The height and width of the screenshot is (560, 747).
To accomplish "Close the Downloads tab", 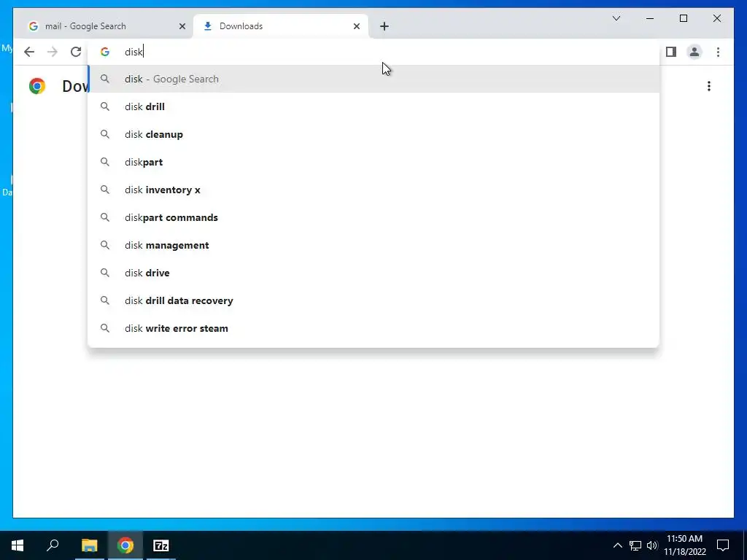I will coord(356,26).
